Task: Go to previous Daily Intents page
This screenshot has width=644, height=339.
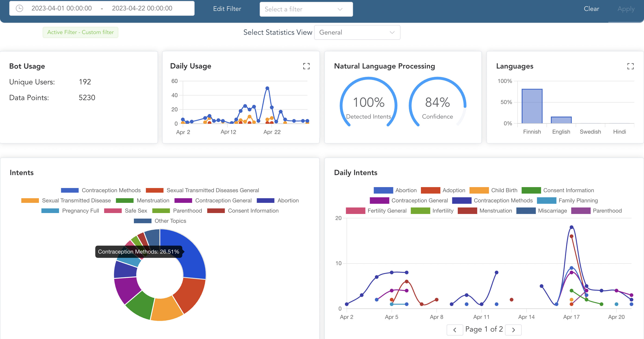Action: 455,330
